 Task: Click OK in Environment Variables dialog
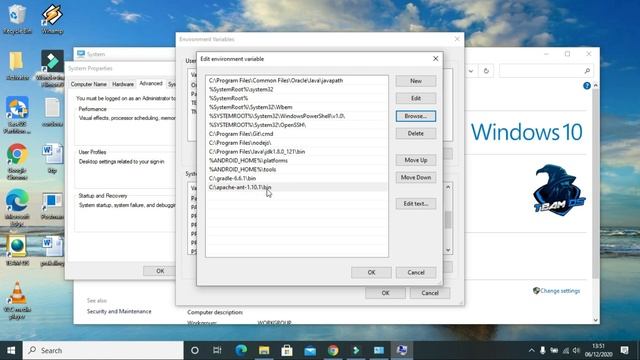pos(385,293)
